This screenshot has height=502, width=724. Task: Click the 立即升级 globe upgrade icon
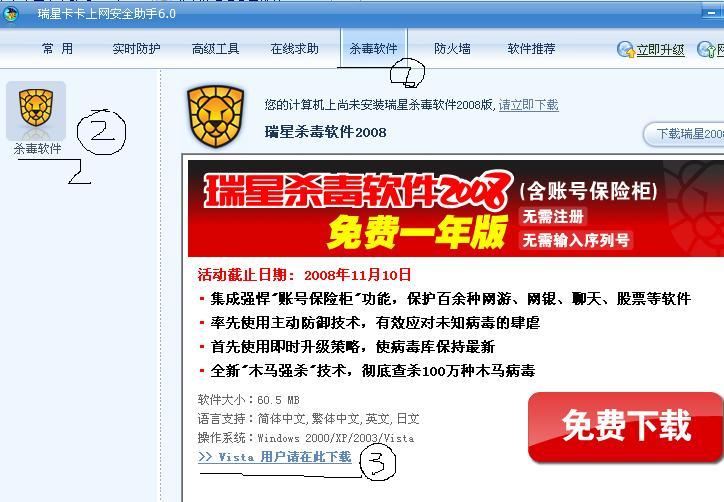click(x=626, y=49)
